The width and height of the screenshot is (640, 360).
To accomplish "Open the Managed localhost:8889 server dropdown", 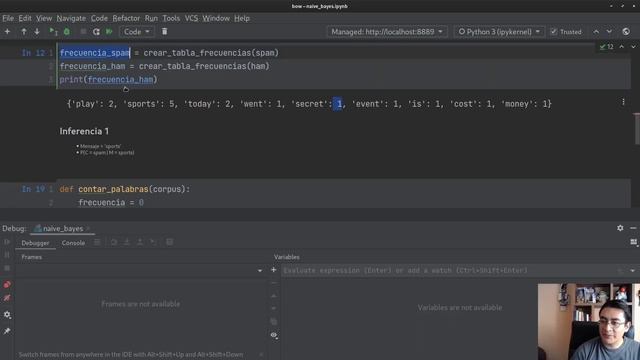I will pyautogui.click(x=387, y=31).
